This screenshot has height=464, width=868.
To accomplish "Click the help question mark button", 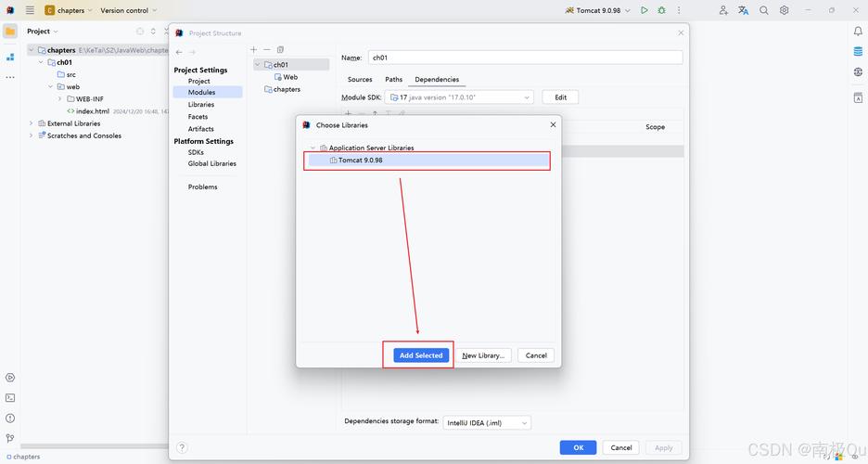I will pos(182,447).
